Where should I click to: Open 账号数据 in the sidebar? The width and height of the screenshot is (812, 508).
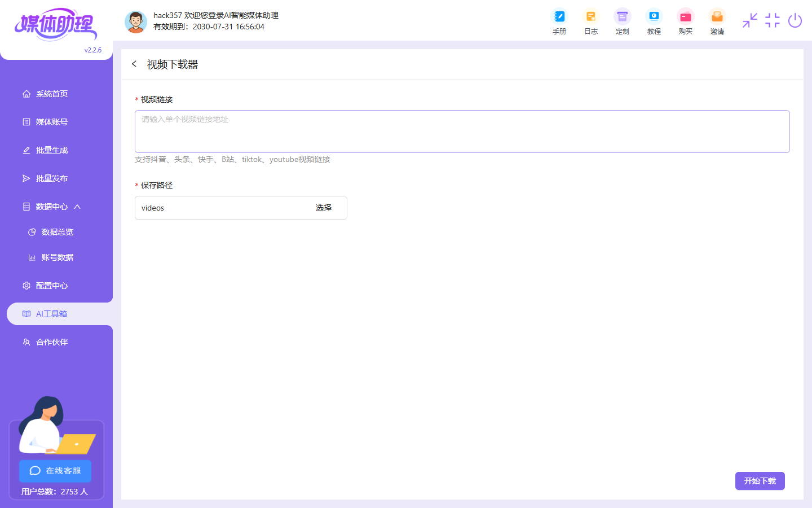click(57, 257)
